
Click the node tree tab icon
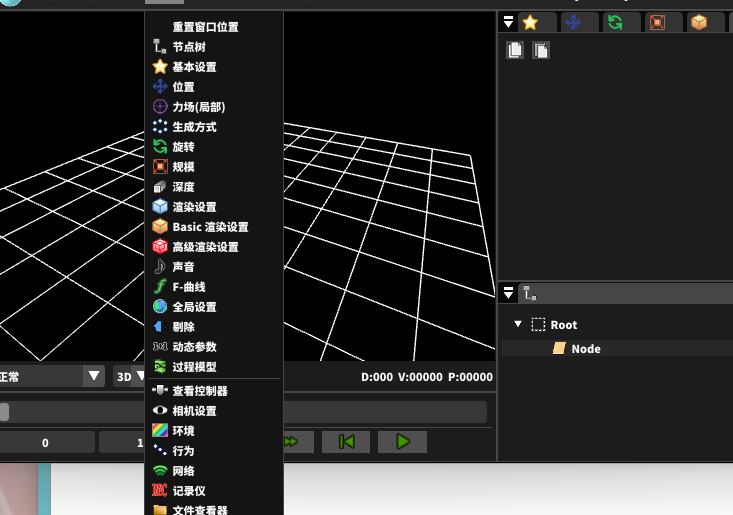tap(530, 293)
